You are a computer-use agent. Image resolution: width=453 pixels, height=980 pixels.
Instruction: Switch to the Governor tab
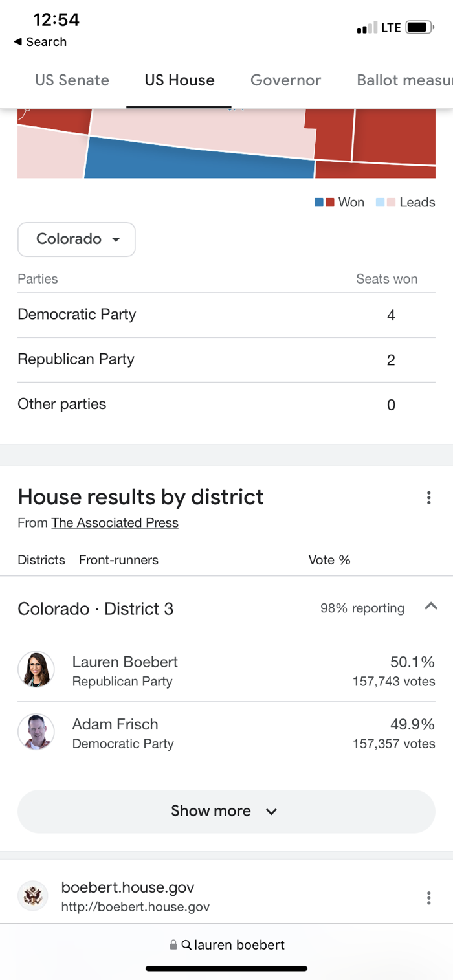(285, 80)
